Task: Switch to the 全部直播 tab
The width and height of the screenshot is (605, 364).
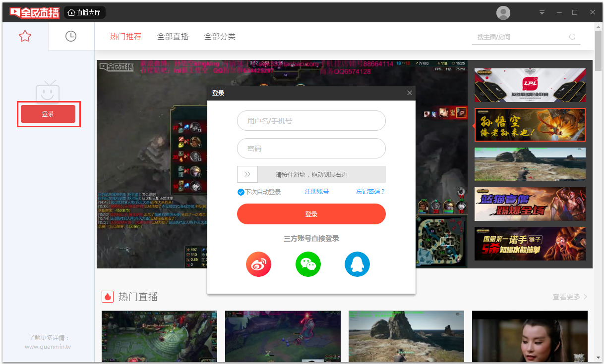Action: coord(173,36)
